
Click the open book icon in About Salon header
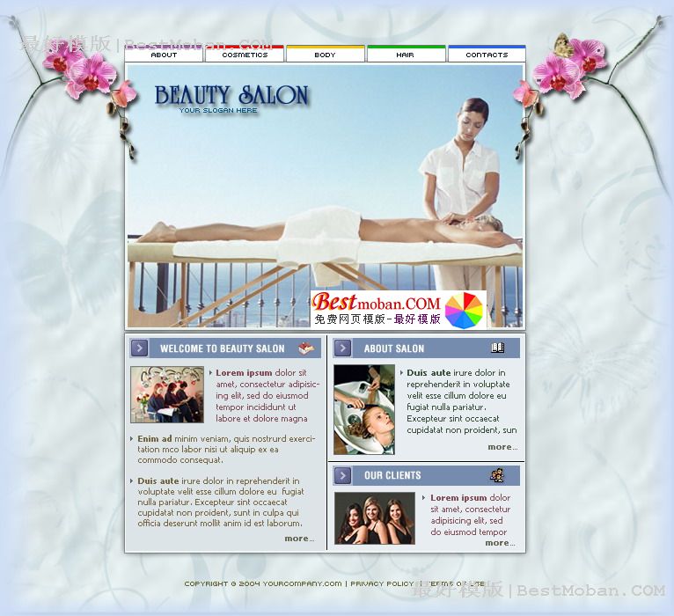pos(498,348)
